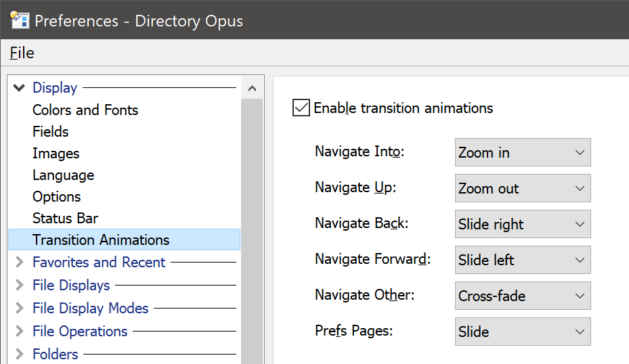Viewport: 629px width, 364px height.
Task: Click the Directory Opus Preferences title icon
Action: (x=20, y=20)
